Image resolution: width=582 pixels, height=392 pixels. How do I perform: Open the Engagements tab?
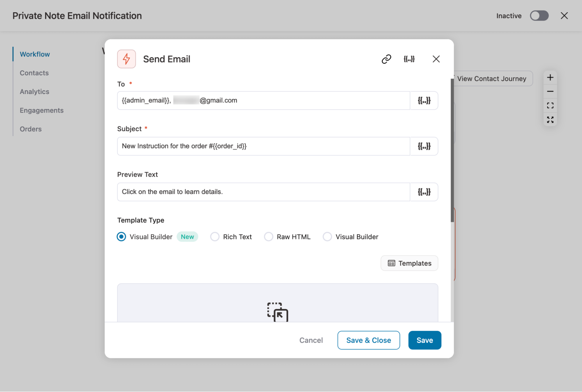click(42, 110)
